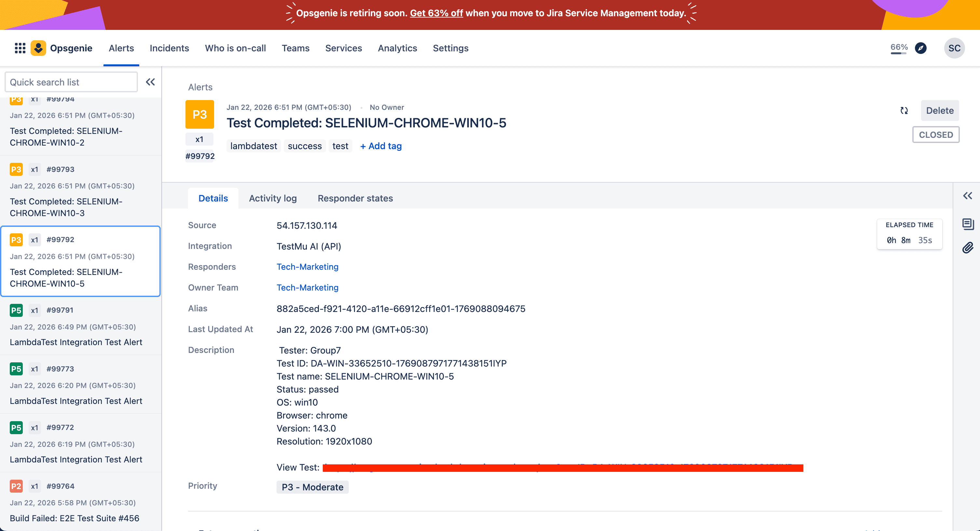Switch to the Activity log tab
The image size is (980, 531).
[273, 198]
